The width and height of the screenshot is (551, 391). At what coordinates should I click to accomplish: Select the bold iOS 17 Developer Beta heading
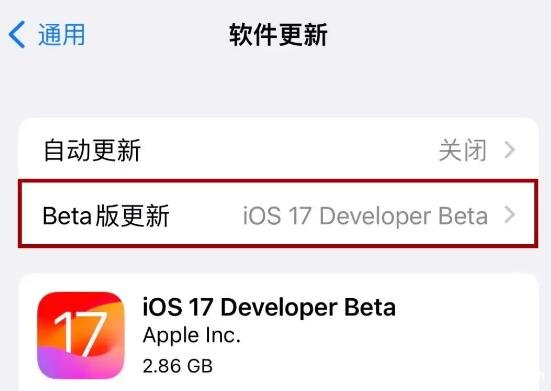click(269, 307)
